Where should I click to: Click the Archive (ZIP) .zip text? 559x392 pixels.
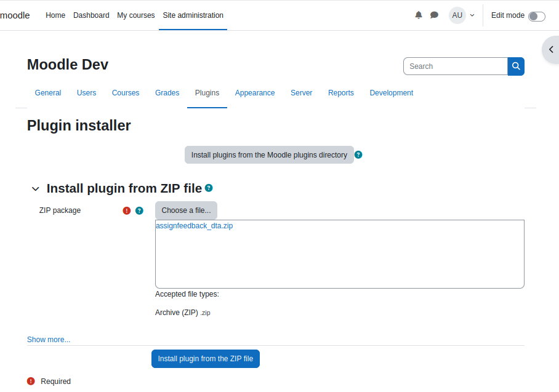point(182,313)
